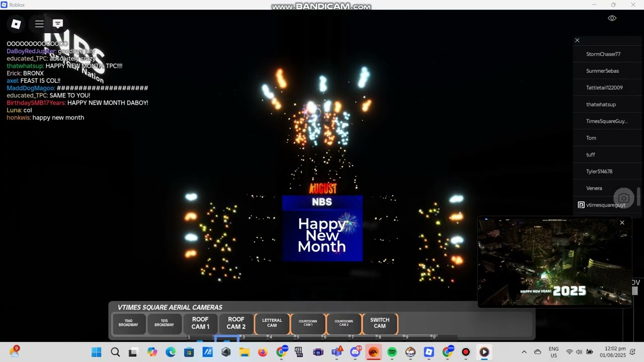Switch to Roof Cam 1
This screenshot has width=644, height=362.
200,324
